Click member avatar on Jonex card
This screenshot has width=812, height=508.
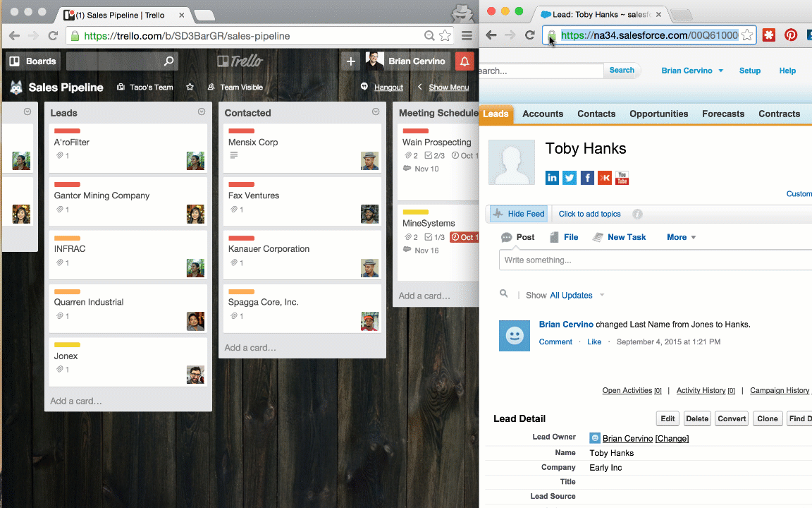195,374
